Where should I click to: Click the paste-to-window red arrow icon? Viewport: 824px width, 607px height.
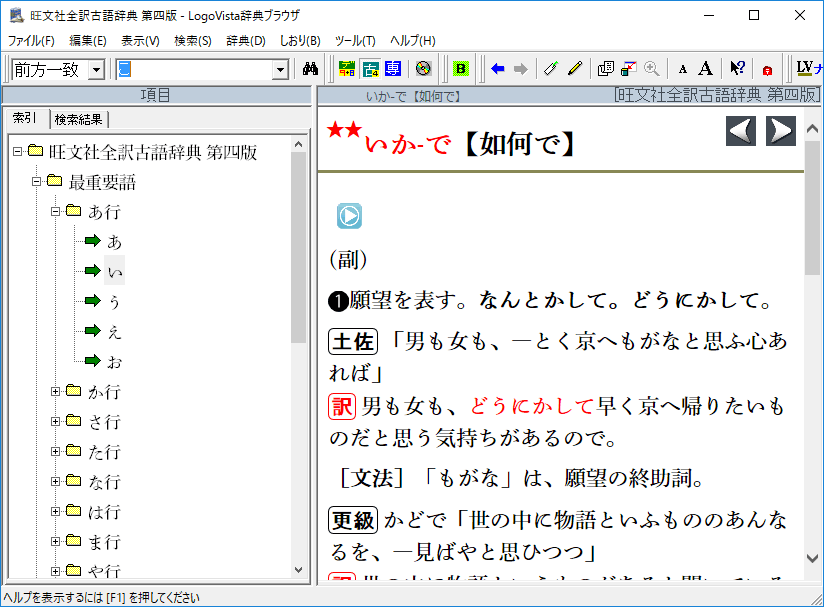(629, 69)
